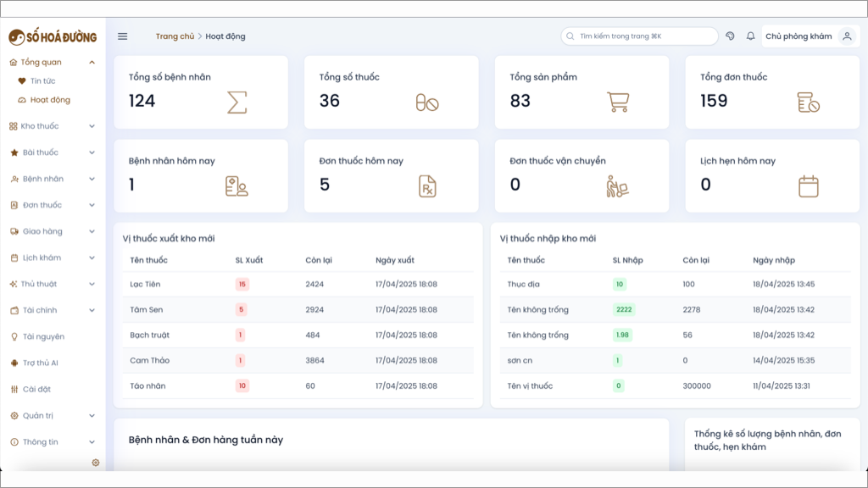Open Trợ thủ AI menu item
The width and height of the screenshot is (868, 488).
click(x=40, y=363)
